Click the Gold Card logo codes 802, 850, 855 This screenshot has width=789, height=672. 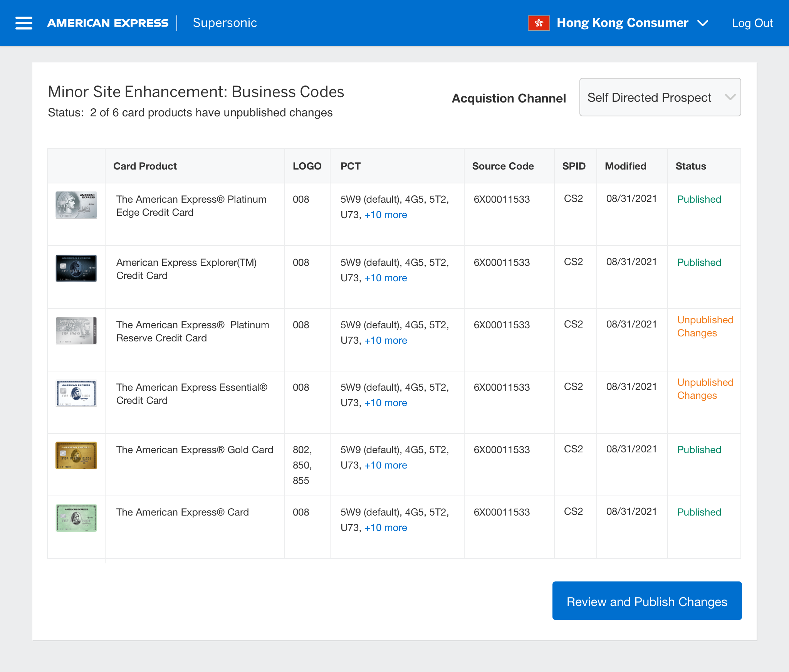tap(302, 465)
